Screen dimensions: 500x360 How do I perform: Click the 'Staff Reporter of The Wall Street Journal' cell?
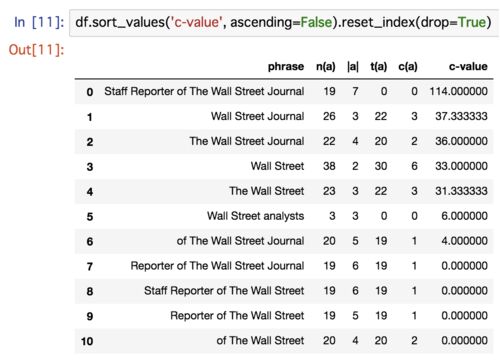point(204,91)
